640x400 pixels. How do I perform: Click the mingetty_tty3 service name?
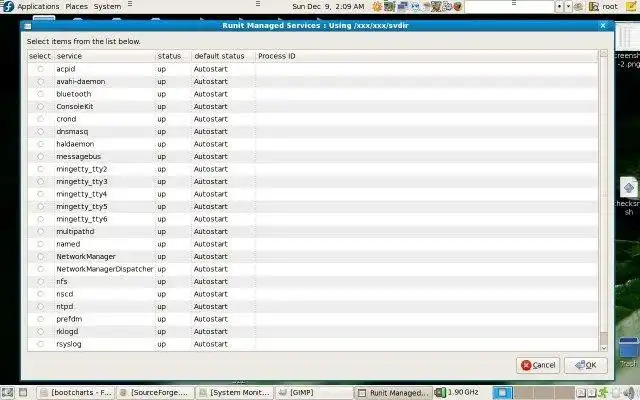point(82,182)
